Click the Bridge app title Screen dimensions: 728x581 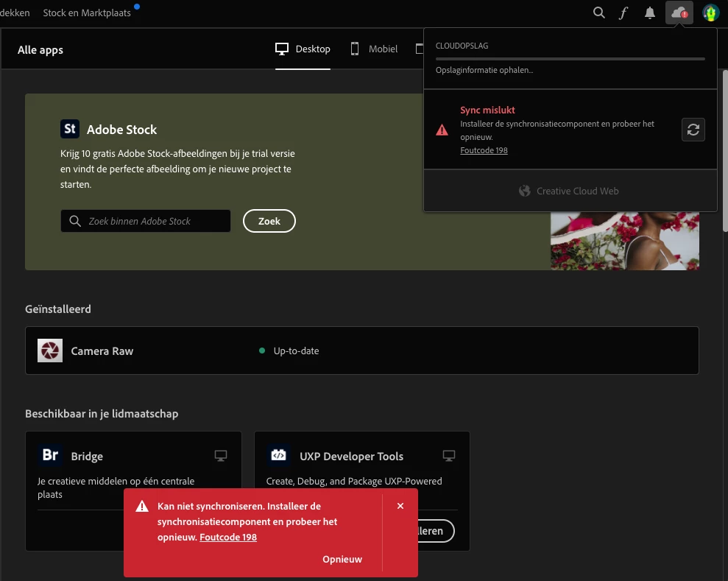(87, 456)
